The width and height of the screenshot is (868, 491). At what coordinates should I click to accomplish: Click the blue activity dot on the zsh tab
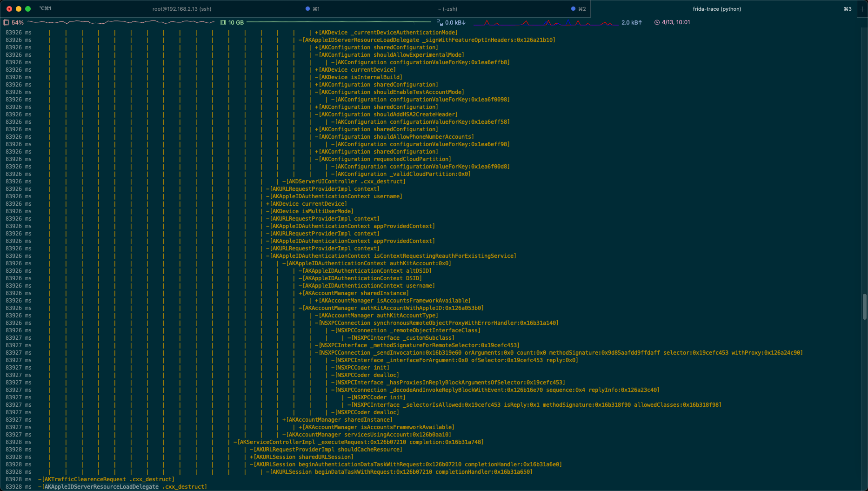point(573,9)
